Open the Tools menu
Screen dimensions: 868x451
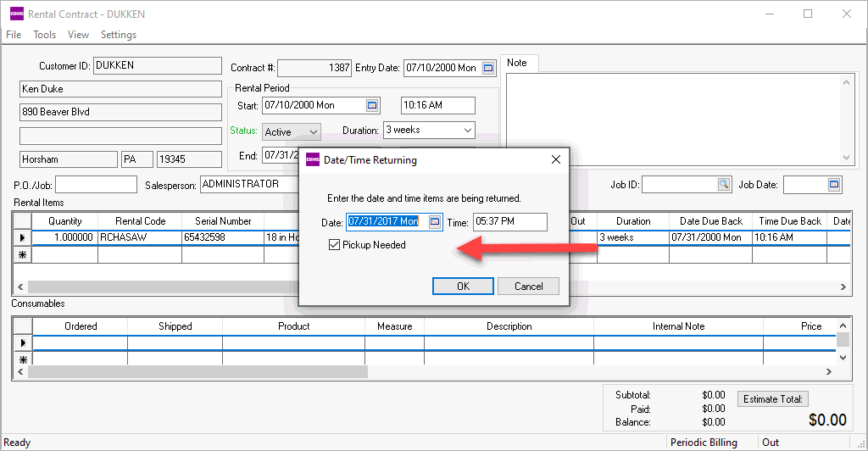pos(44,35)
